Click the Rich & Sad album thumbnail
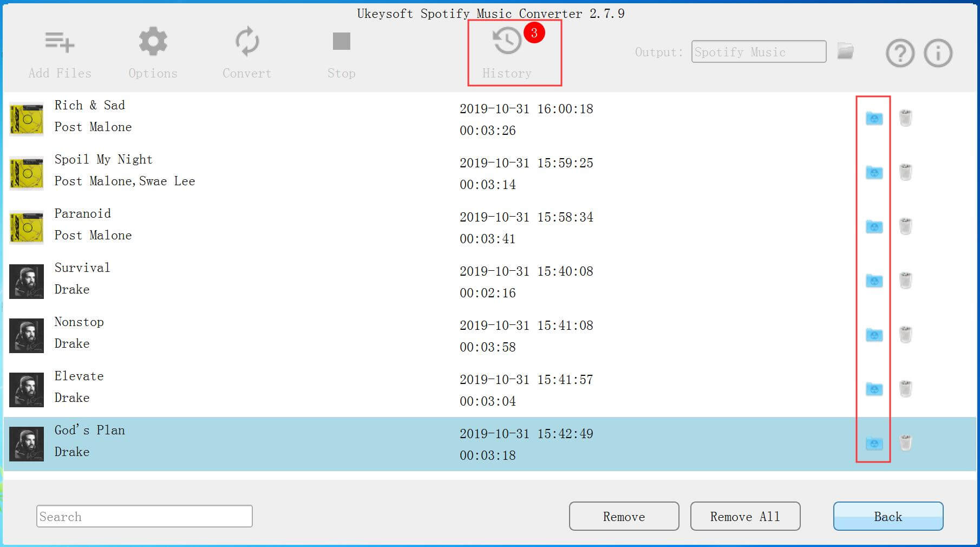The height and width of the screenshot is (547, 980). [27, 119]
